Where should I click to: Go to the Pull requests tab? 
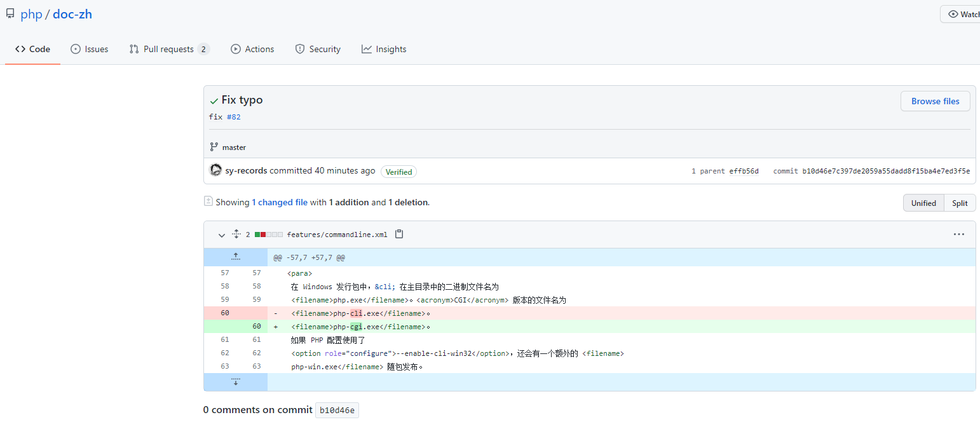168,49
